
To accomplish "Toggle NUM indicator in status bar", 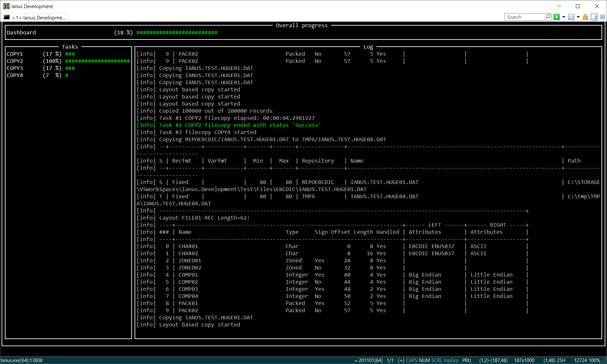I will [x=424, y=360].
